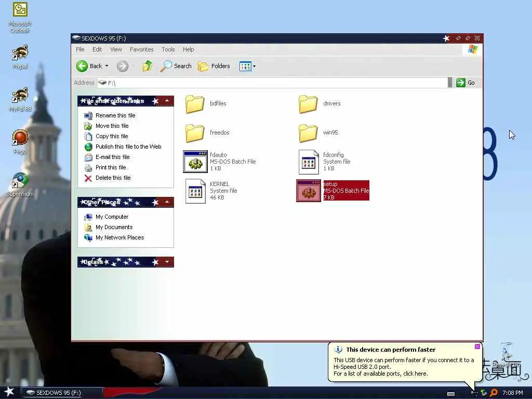The width and height of the screenshot is (532, 399).
Task: Open Microsoft Outlook desktop icon
Action: click(x=20, y=18)
